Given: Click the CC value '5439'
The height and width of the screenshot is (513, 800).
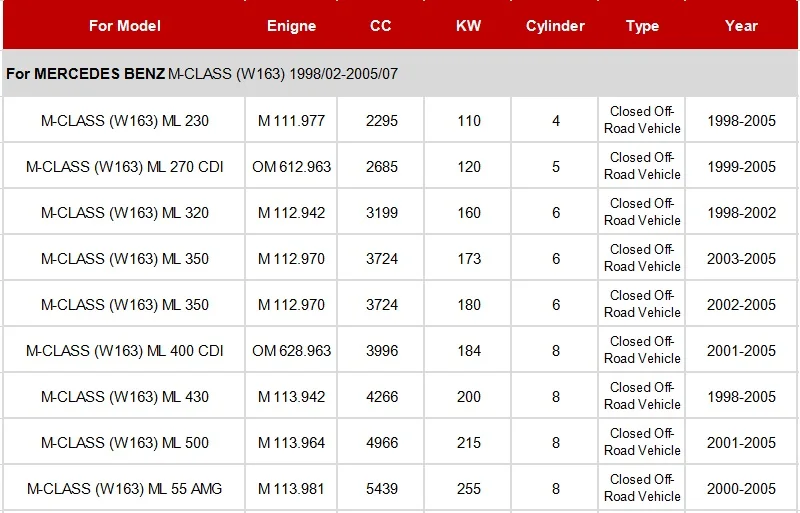Looking at the screenshot, I should click(x=382, y=488).
